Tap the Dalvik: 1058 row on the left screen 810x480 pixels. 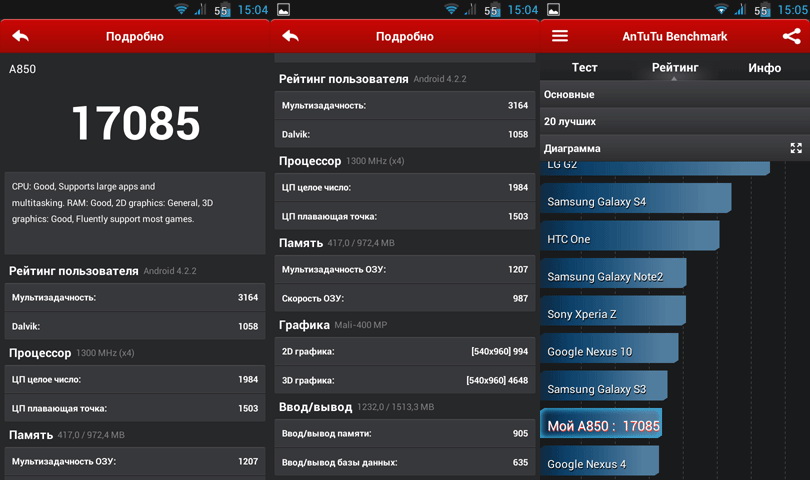tap(135, 326)
